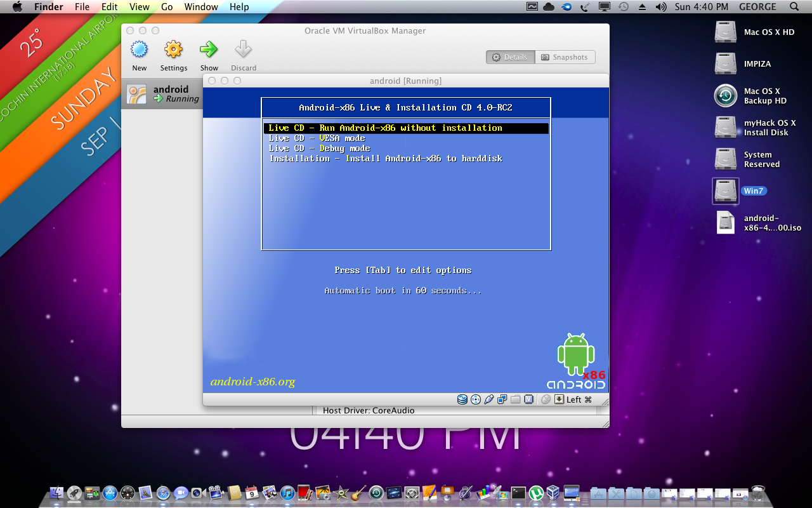Open GarageBand guitar icon in Dock

pos(358,493)
